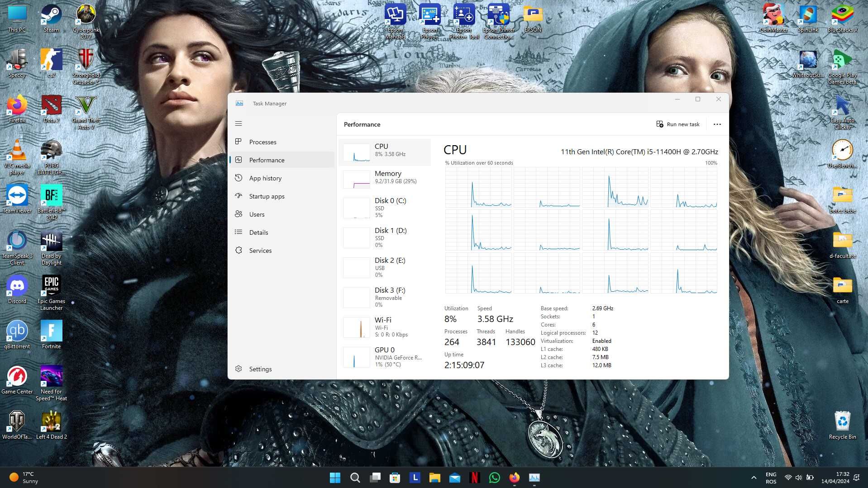Image resolution: width=868 pixels, height=488 pixels.
Task: Open the Processes page in Task Manager
Action: [282, 142]
